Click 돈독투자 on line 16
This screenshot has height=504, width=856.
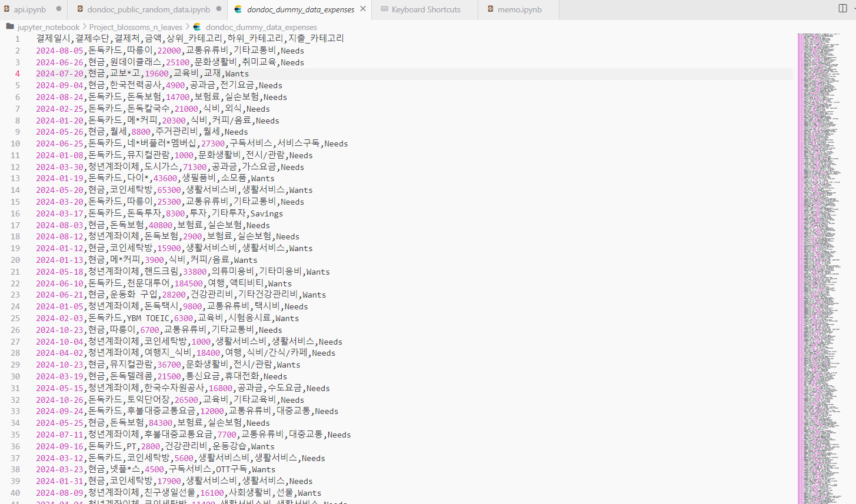(144, 213)
